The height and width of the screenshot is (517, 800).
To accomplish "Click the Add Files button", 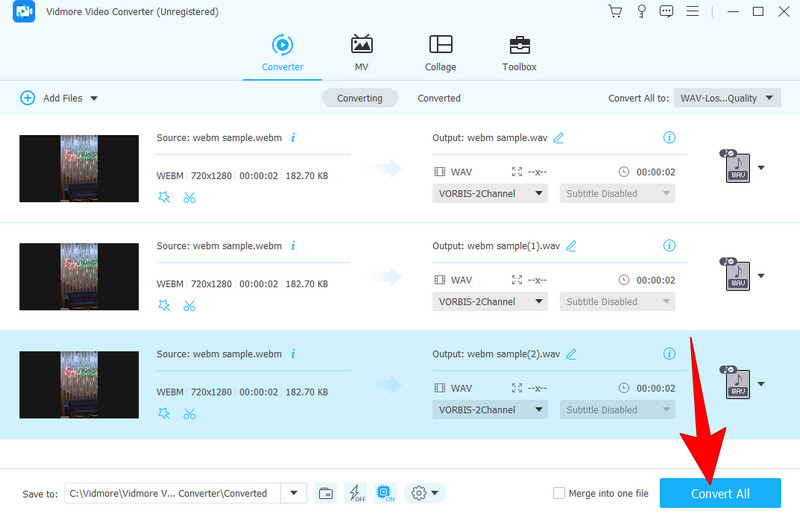I will tap(59, 98).
